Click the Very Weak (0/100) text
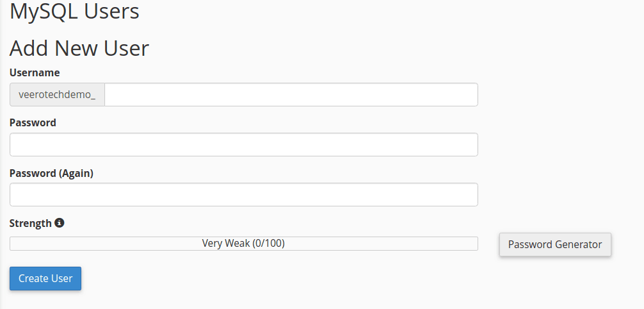This screenshot has width=644, height=309. coord(243,244)
